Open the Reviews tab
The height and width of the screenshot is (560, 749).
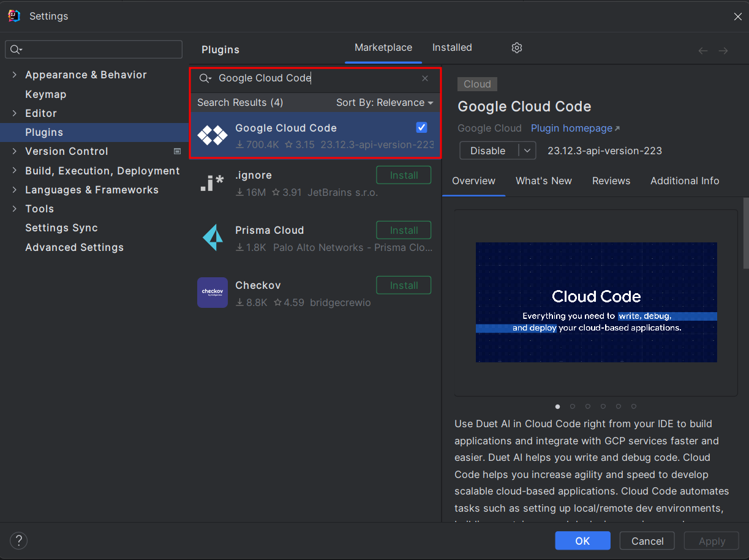(x=611, y=181)
